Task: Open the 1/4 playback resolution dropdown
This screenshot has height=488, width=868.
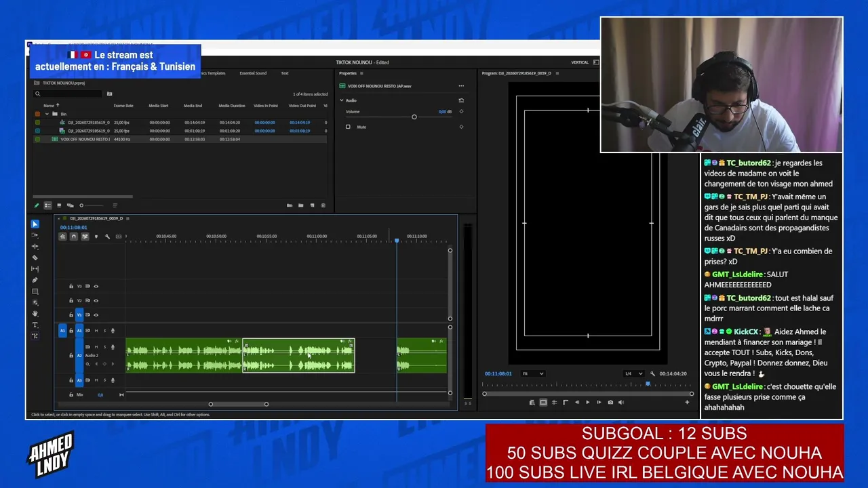Action: point(633,373)
